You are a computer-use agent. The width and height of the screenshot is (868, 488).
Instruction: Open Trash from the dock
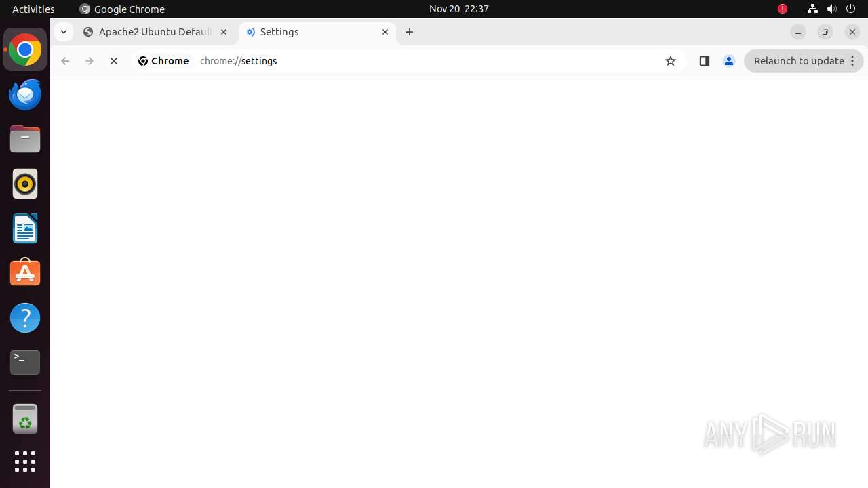point(25,419)
